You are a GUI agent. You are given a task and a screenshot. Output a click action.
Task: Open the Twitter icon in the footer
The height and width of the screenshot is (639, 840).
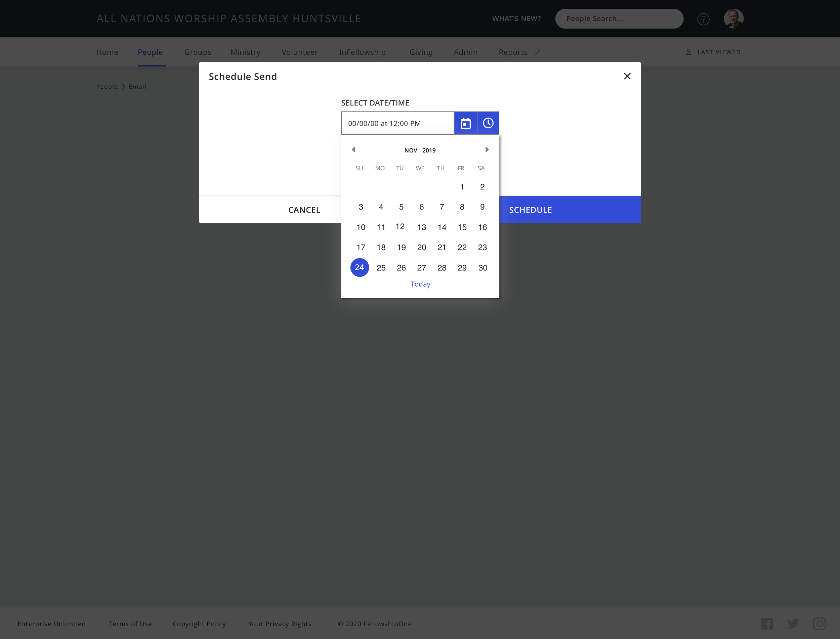click(x=794, y=624)
